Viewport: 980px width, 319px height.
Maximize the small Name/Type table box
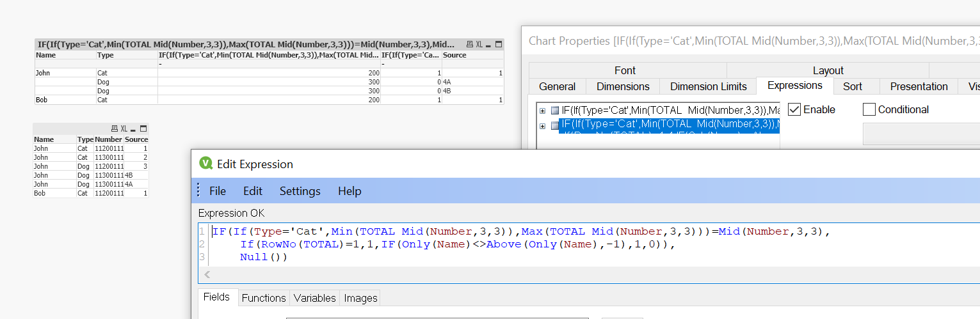tap(143, 129)
